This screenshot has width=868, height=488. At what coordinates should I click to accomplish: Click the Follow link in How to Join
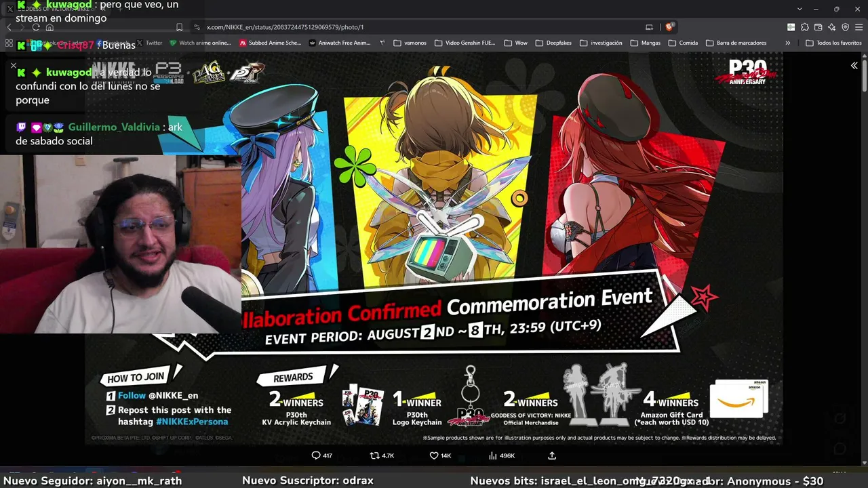(x=132, y=395)
